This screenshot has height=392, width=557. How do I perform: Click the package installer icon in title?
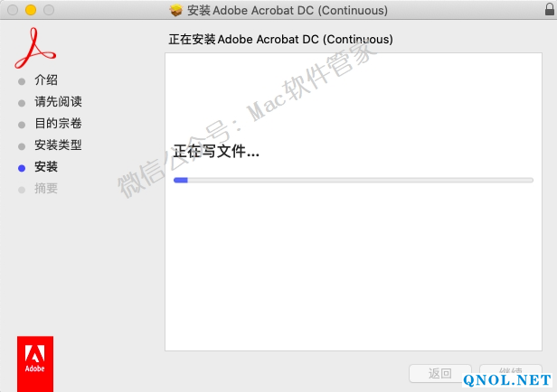[175, 10]
